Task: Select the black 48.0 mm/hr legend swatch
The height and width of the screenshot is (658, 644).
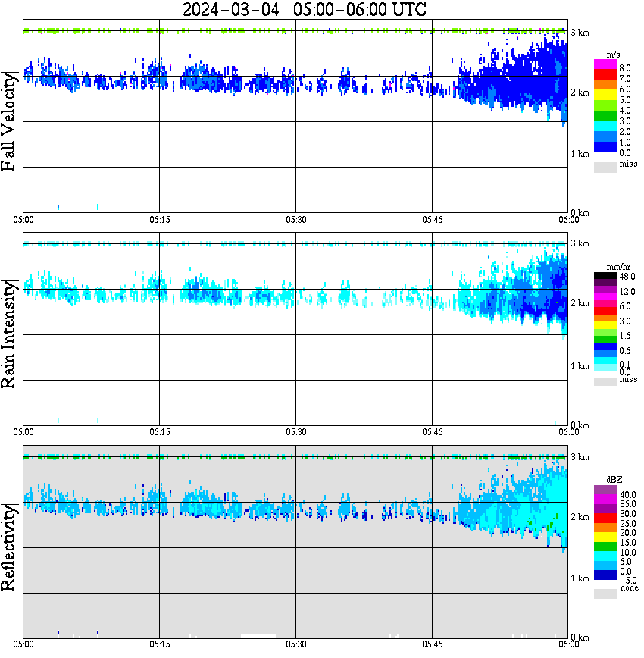Action: [605, 276]
